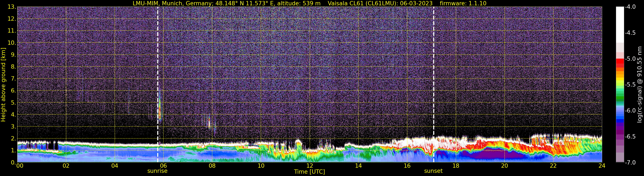644x176 pixels.
Task: Pick the white segment at the colorbar top
Action: (620, 25)
